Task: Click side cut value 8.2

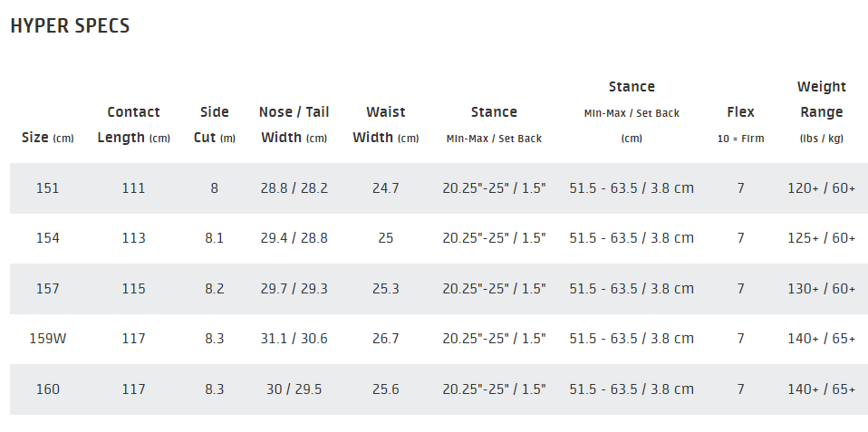Action: pos(214,289)
